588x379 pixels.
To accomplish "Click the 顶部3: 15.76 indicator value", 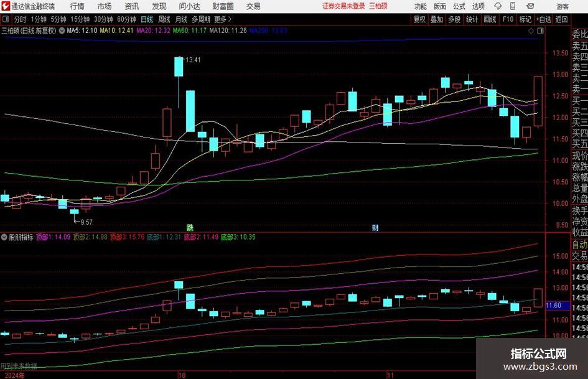I will [x=127, y=237].
